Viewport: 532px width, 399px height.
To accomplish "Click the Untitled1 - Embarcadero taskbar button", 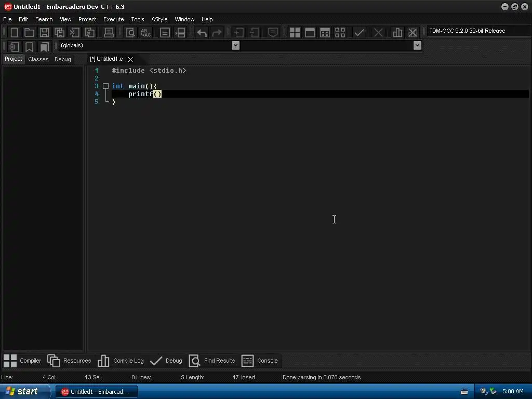I will point(96,392).
